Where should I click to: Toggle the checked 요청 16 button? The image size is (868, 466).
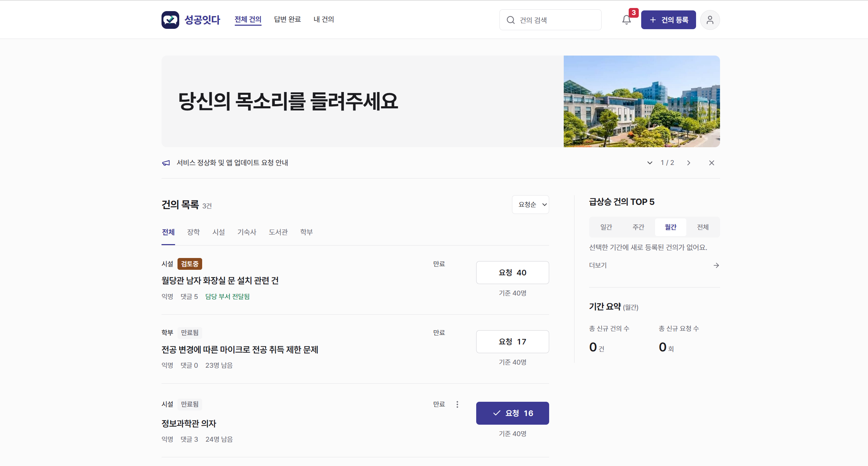[512, 413]
